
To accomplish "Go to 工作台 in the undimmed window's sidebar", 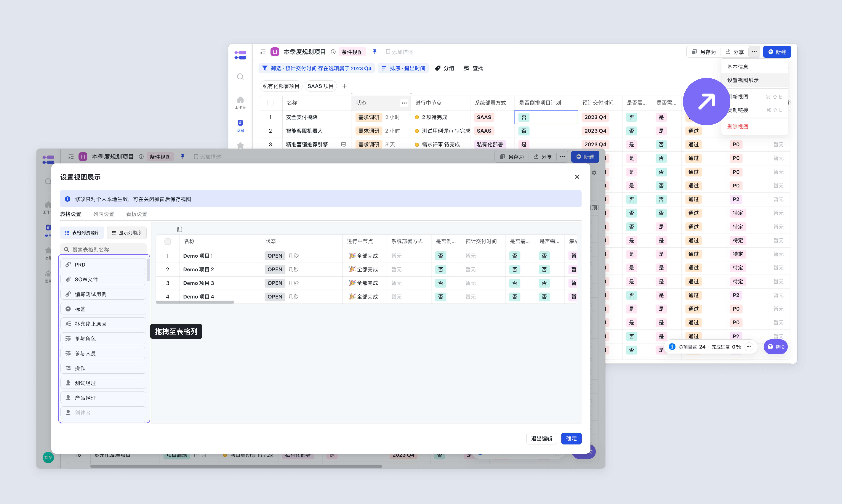I will pyautogui.click(x=240, y=103).
